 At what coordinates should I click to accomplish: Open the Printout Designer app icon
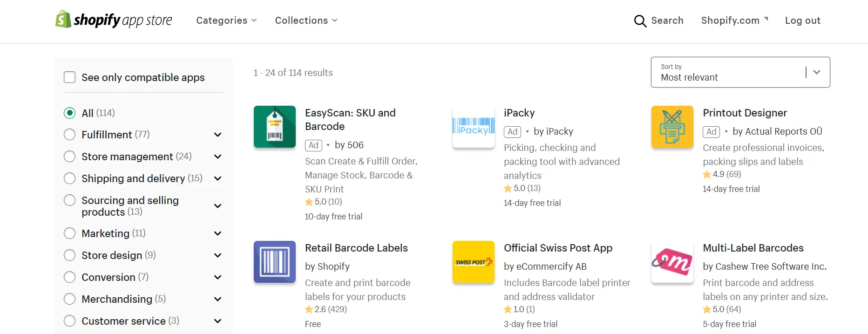(672, 127)
